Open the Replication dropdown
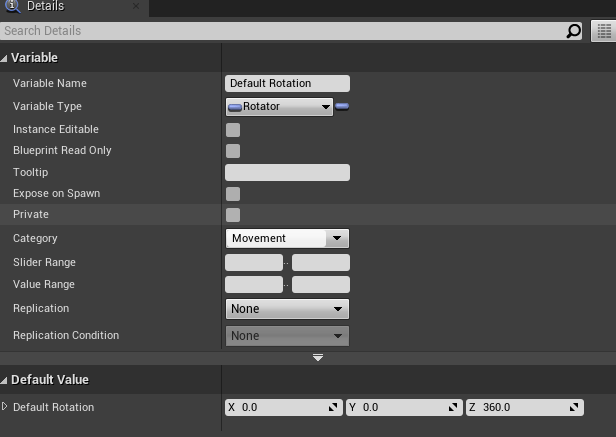Screen dimensions: 616x437 pyautogui.click(x=287, y=309)
